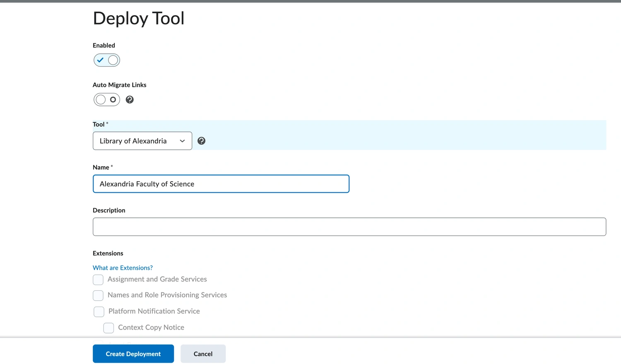The height and width of the screenshot is (364, 621).
Task: Turn on Auto Migrate Links switch
Action: [107, 100]
